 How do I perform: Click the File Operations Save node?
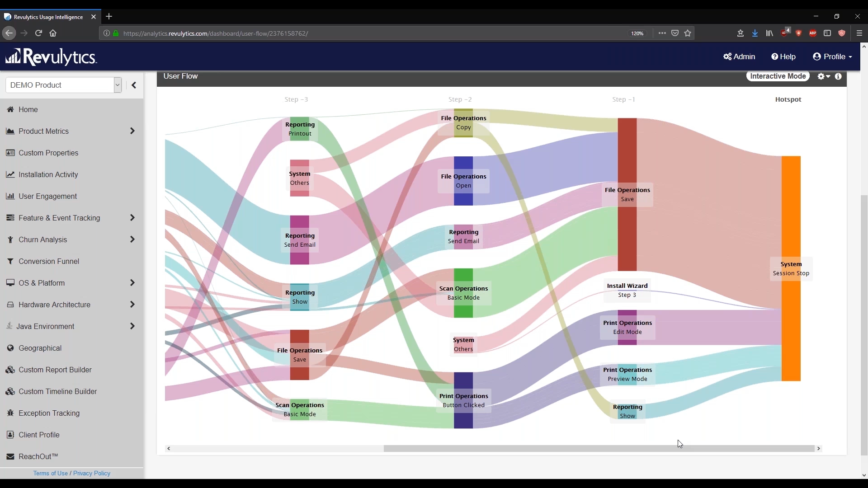point(627,195)
